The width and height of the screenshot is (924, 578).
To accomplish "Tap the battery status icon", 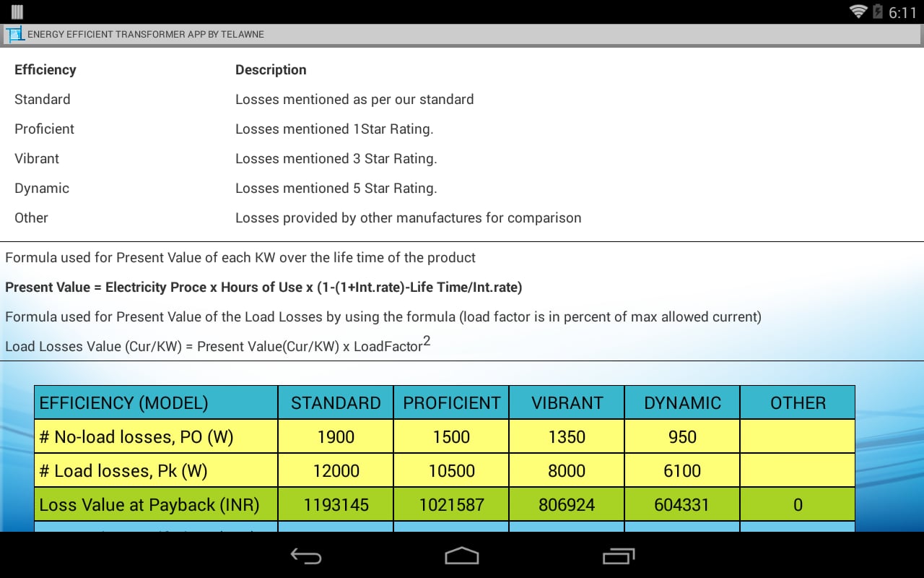I will coord(878,12).
